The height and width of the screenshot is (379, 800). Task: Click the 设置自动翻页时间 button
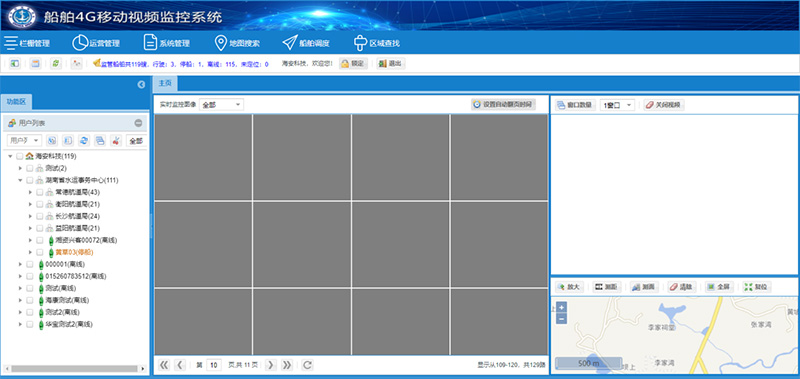(x=503, y=105)
